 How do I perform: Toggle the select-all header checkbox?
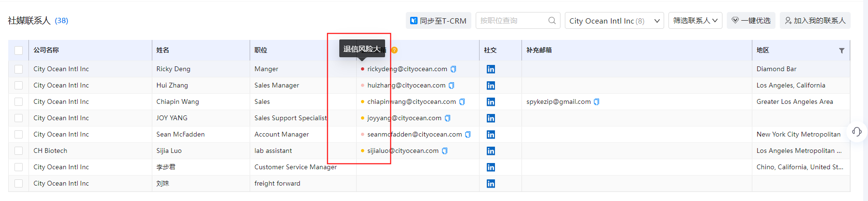coord(18,50)
